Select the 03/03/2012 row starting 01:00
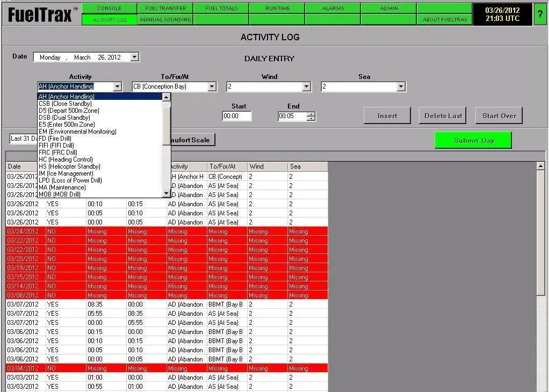Viewport: 549px width, 392px height. [167, 378]
